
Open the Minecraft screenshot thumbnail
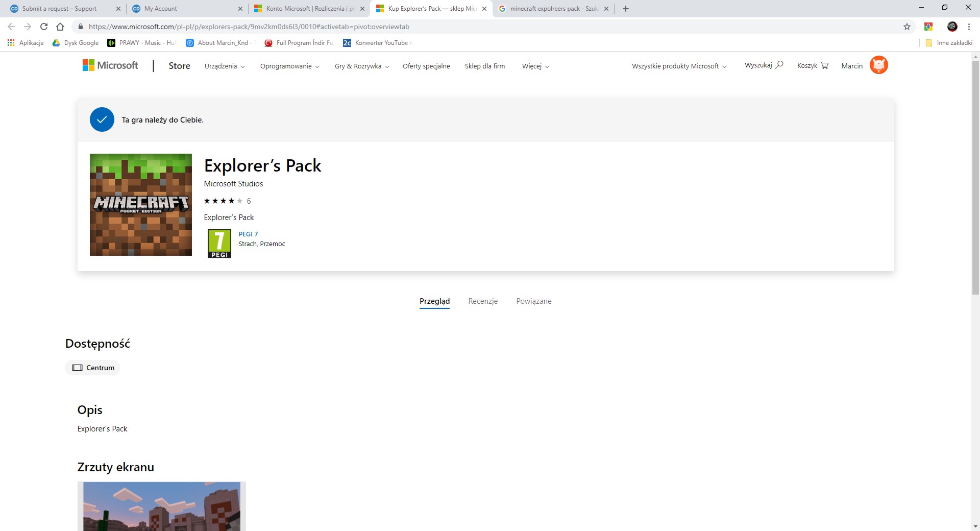point(161,506)
